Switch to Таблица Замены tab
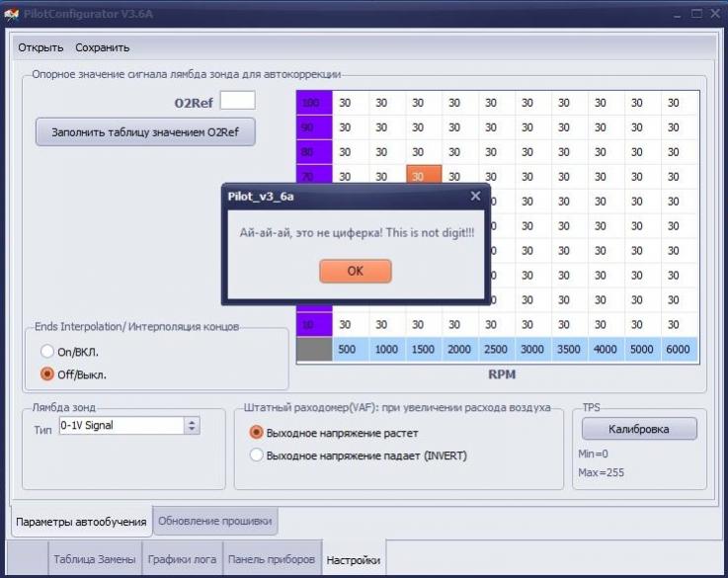 [x=94, y=559]
